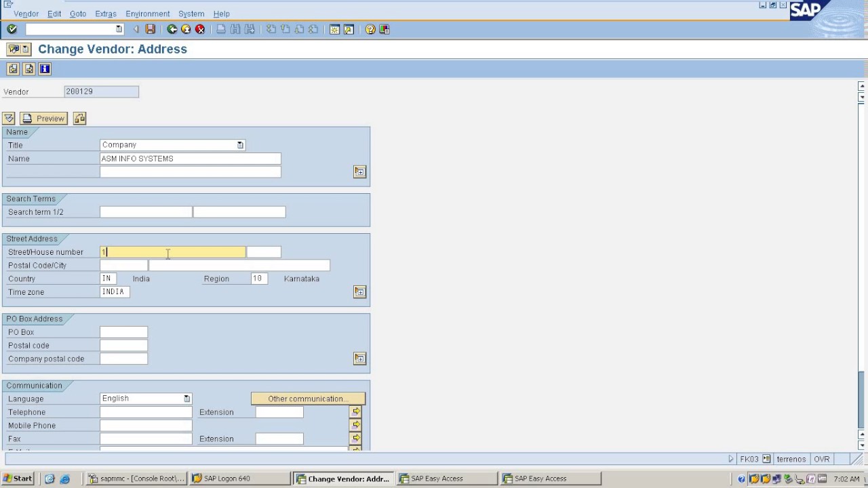Viewport: 868px width, 488px height.
Task: Click the Previous Page icon
Action: pyautogui.click(x=285, y=29)
